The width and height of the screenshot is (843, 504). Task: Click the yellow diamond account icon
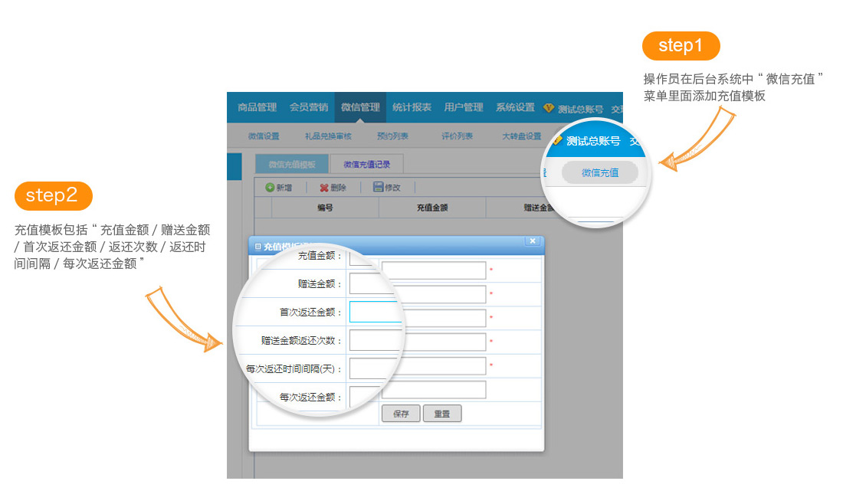coord(549,108)
